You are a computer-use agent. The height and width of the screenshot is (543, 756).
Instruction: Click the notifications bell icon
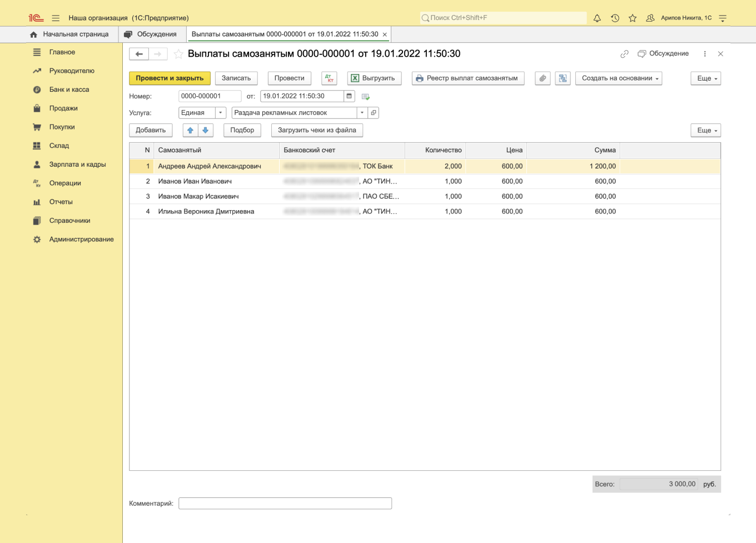tap(597, 18)
